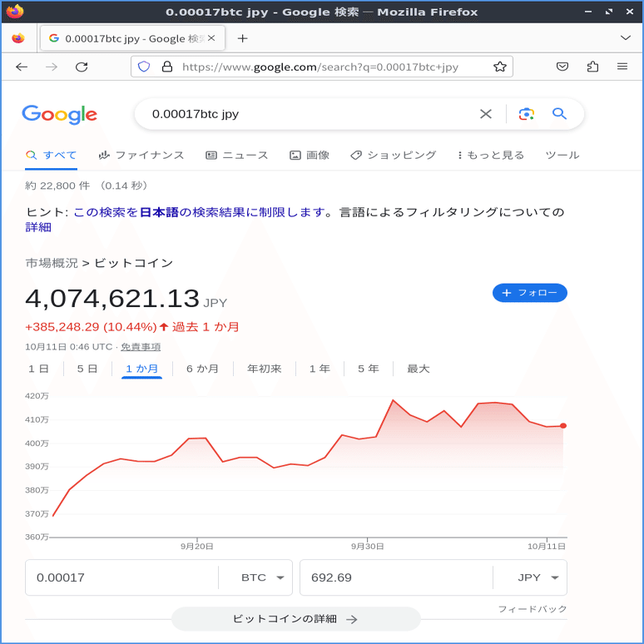Open the 詳細 language filtering link
644x644 pixels.
click(38, 227)
